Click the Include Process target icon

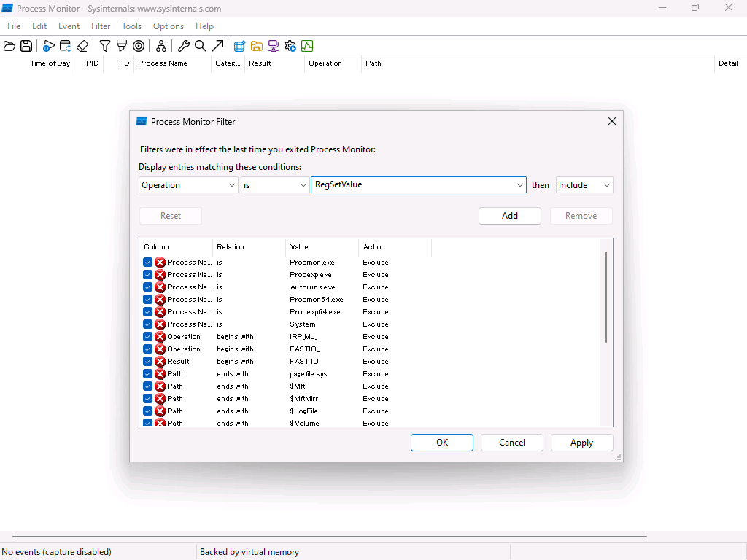139,46
